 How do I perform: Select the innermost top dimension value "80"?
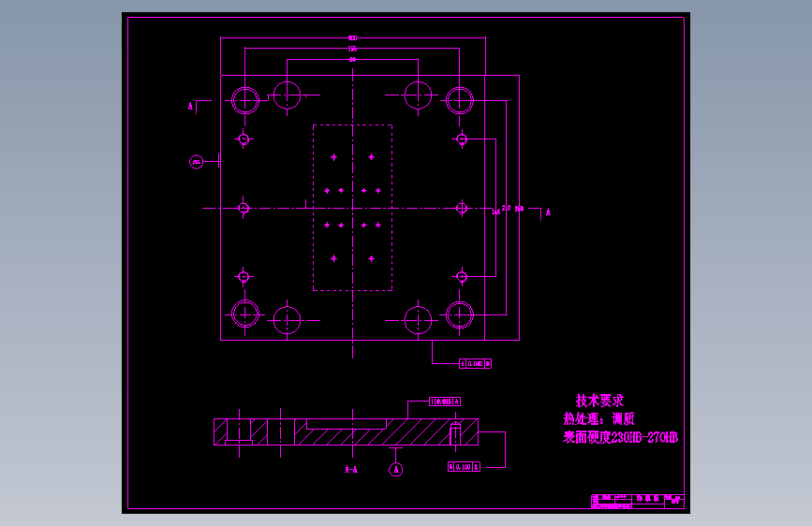pyautogui.click(x=353, y=60)
